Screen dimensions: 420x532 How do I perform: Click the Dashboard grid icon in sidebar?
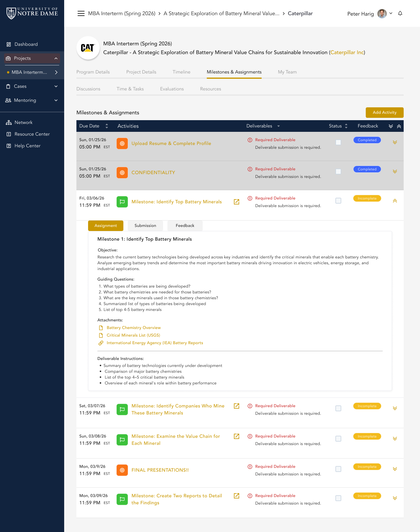(x=9, y=44)
